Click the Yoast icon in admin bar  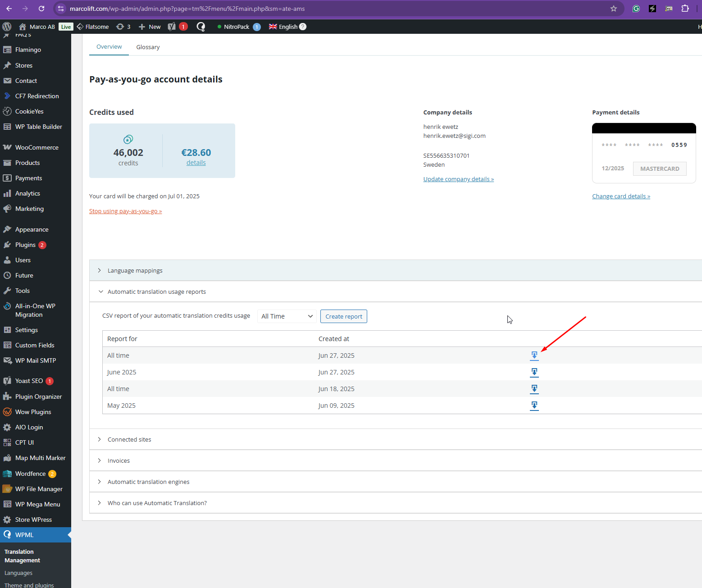point(172,27)
